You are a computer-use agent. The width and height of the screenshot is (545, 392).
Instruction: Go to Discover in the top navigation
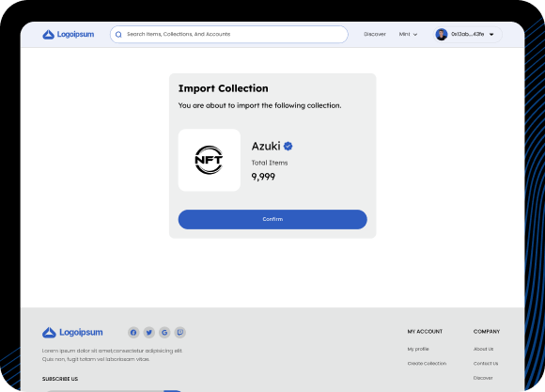(x=375, y=34)
